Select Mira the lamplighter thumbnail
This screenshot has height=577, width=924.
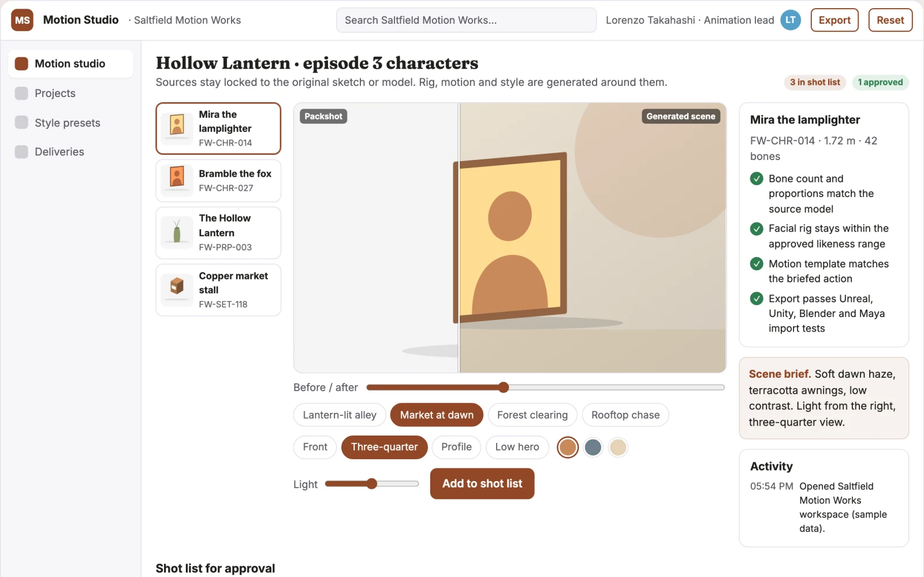(x=177, y=128)
